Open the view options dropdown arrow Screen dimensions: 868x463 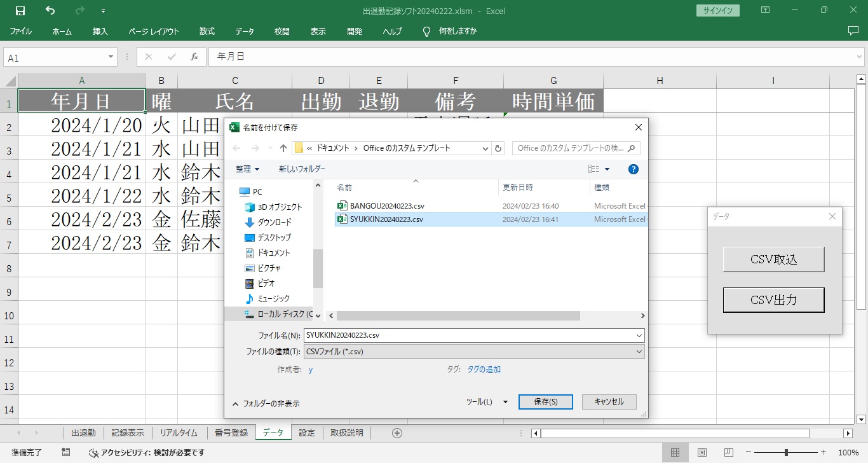pyautogui.click(x=607, y=169)
